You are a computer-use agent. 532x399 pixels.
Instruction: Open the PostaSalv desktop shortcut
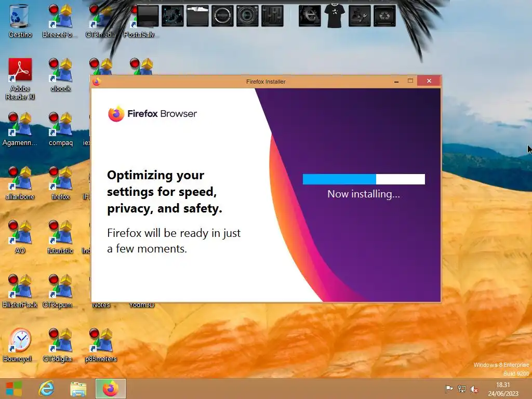139,21
